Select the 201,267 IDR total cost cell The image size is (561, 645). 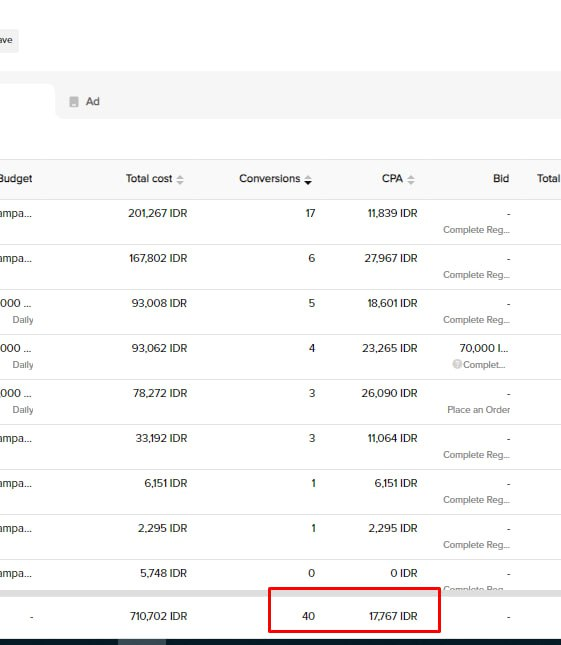click(x=158, y=213)
